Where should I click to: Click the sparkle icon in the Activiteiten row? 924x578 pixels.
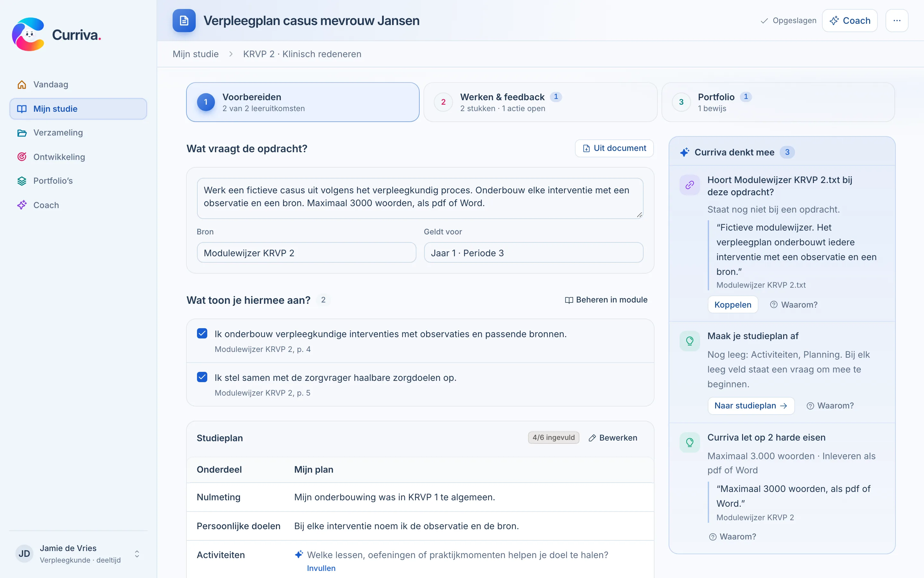tap(299, 554)
